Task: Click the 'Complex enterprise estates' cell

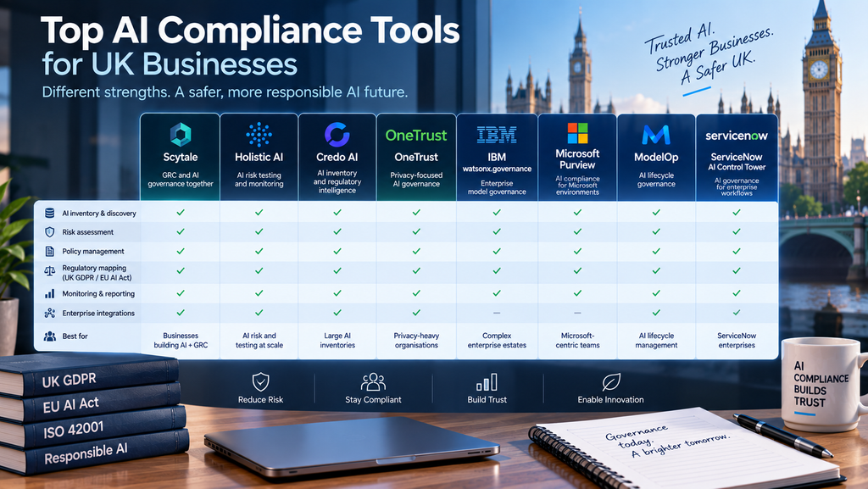Action: 497,340
